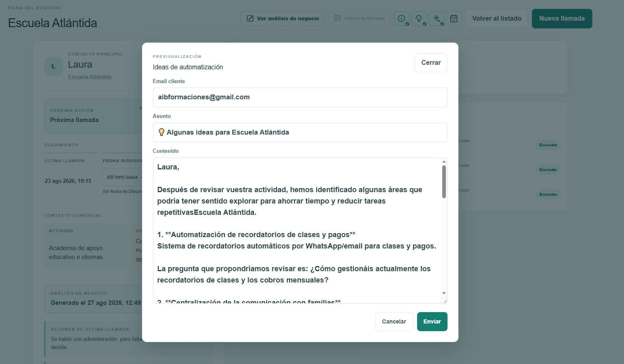Click the sparkle AI icon in header
This screenshot has height=364, width=624.
point(437,19)
